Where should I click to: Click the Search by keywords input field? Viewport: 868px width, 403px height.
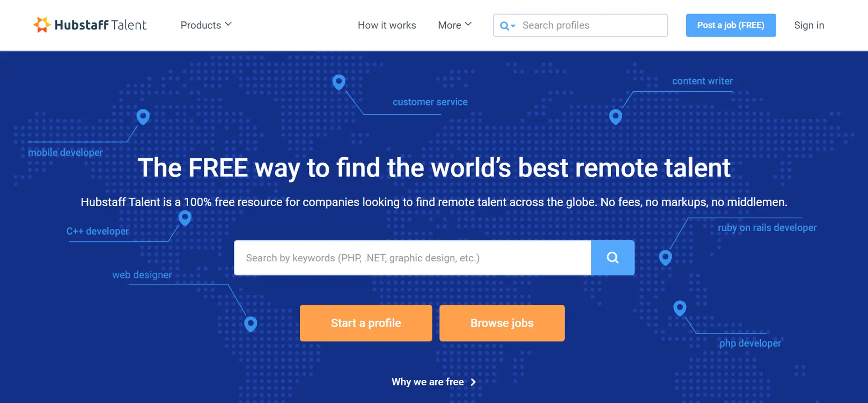click(x=412, y=258)
